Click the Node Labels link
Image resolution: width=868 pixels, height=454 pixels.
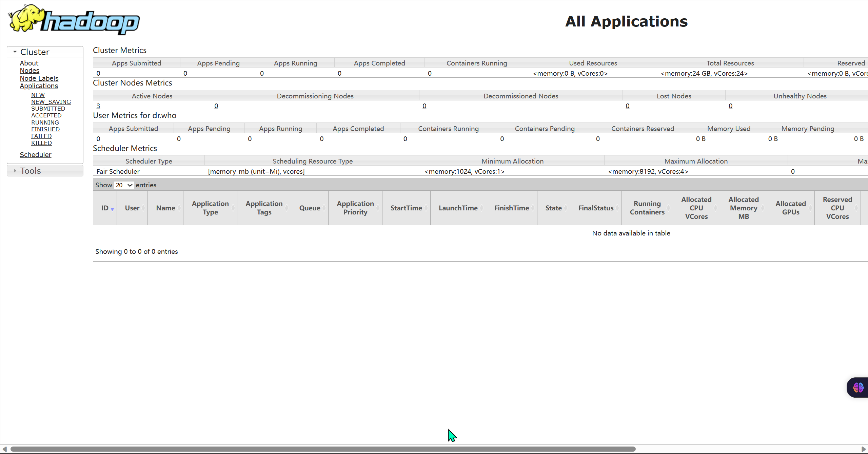(x=39, y=78)
